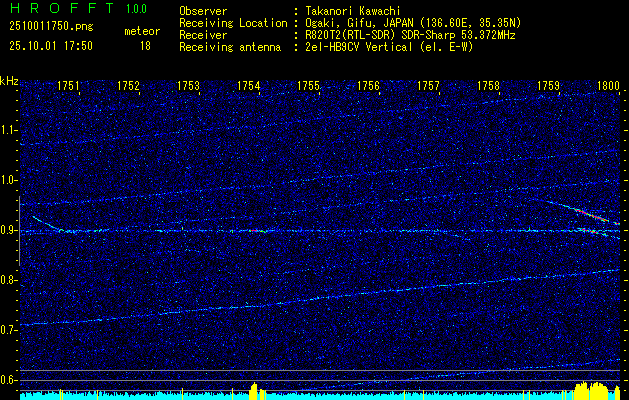
Task: Select the 1751 time tick label
Action: [69, 87]
